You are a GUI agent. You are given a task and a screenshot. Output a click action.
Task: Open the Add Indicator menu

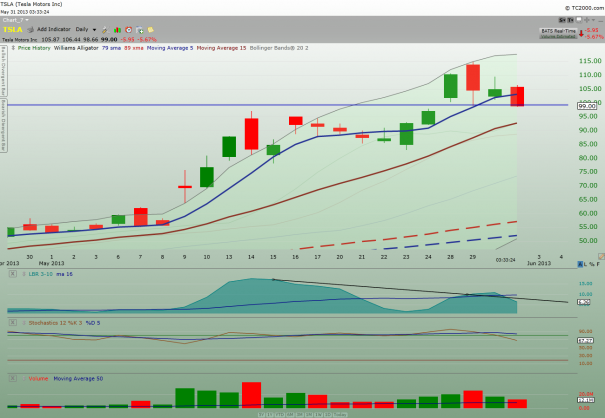click(x=54, y=29)
